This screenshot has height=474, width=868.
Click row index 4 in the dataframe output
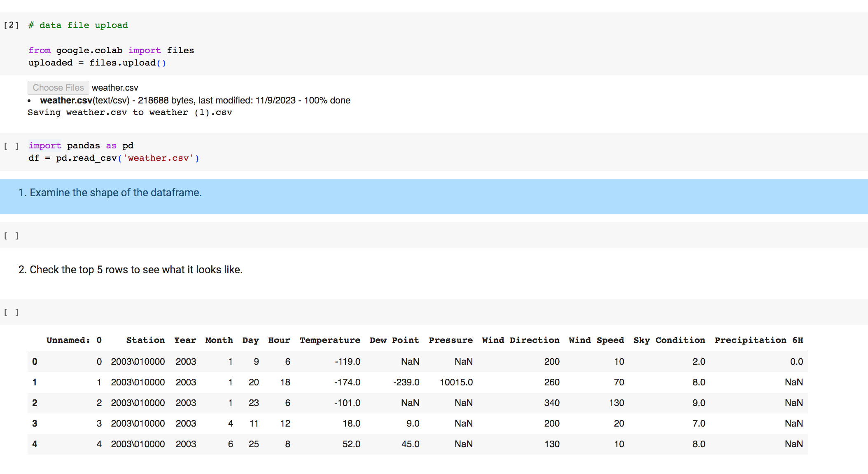(35, 444)
